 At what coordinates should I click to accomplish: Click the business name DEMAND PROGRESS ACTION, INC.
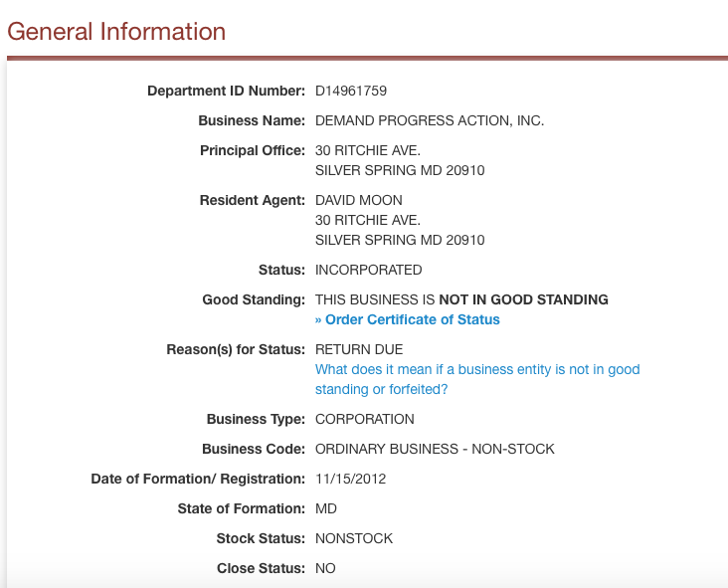[430, 120]
